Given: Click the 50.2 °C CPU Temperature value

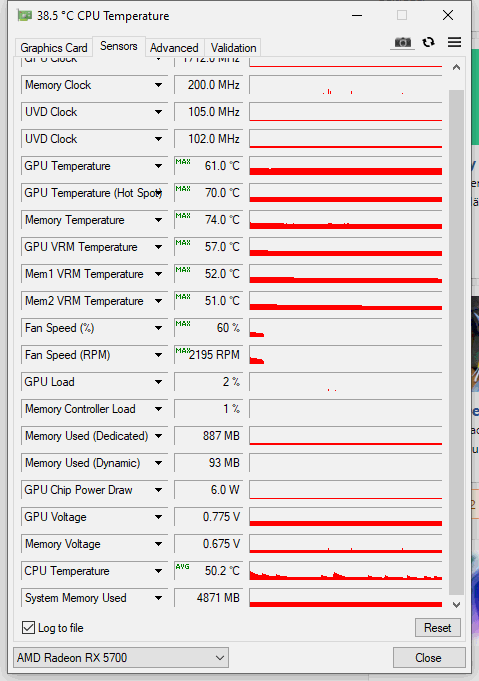Looking at the screenshot, I should [208, 571].
